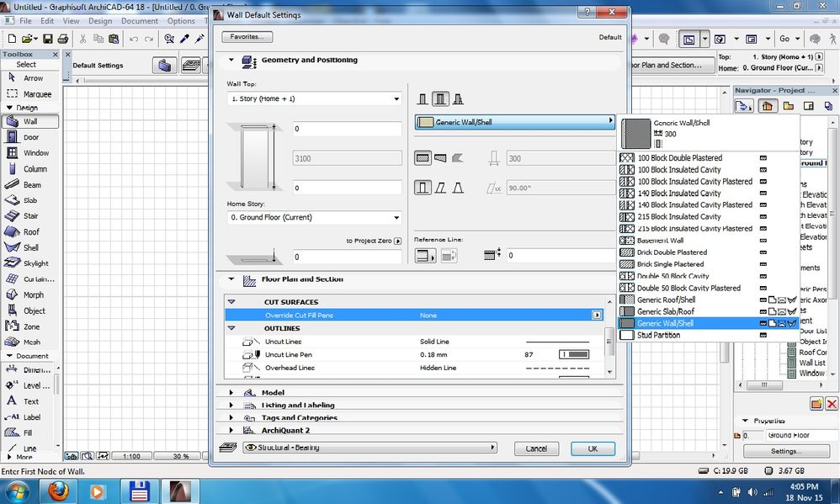The height and width of the screenshot is (504, 840).
Task: Confirm with the OK button
Action: pos(593,448)
